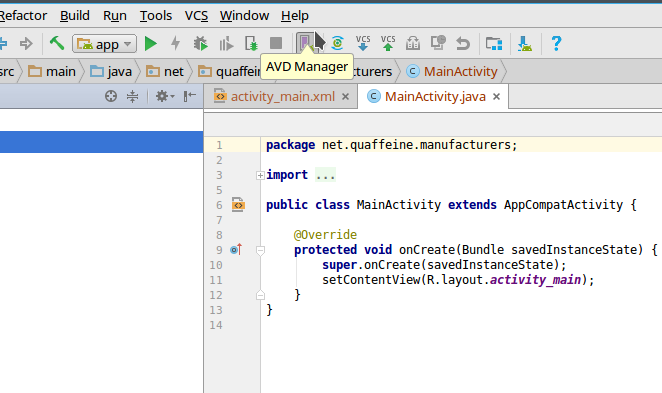Screen dimensions: 662x393
Task: Open the Tools menu
Action: (x=156, y=16)
